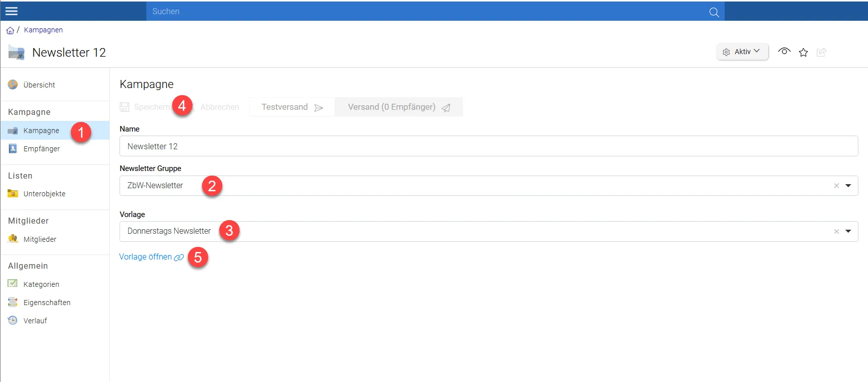This screenshot has width=868, height=382.
Task: Click the Unterobjekte folder icon
Action: pos(13,193)
